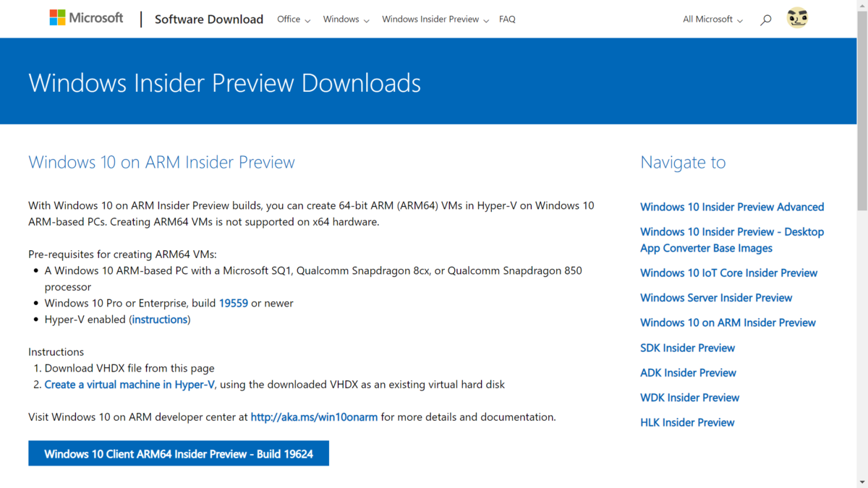
Task: Navigate to Windows 10 IoT Core Insider Preview
Action: pyautogui.click(x=728, y=273)
